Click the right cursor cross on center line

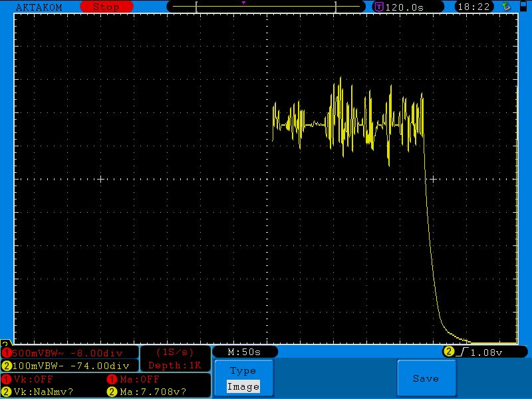[x=433, y=179]
